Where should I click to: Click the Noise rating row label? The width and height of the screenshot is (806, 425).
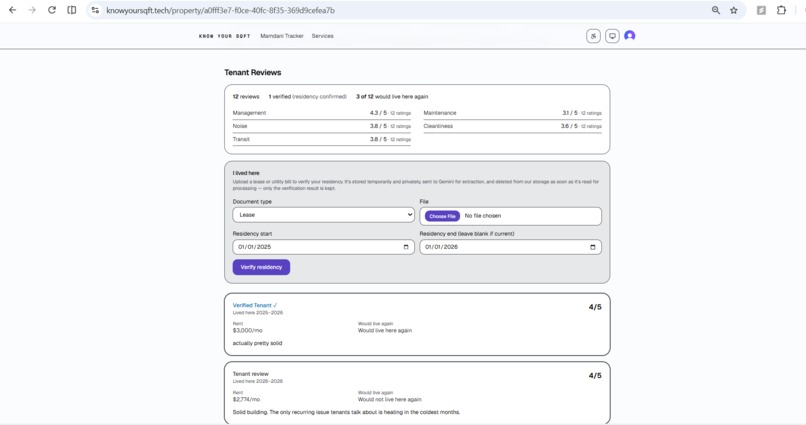tap(240, 126)
